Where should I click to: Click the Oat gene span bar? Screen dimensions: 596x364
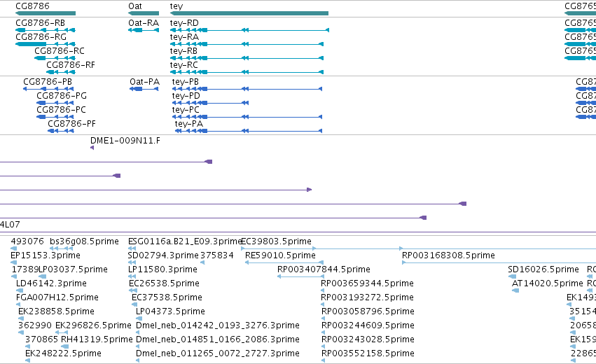[x=144, y=13]
